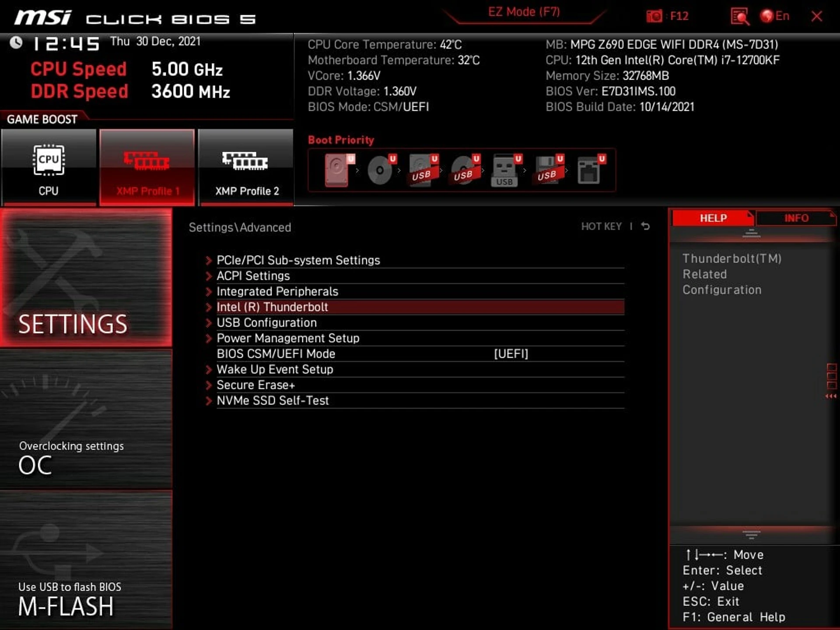Open the SETTINGS section tile
This screenshot has height=630, width=840.
click(86, 277)
